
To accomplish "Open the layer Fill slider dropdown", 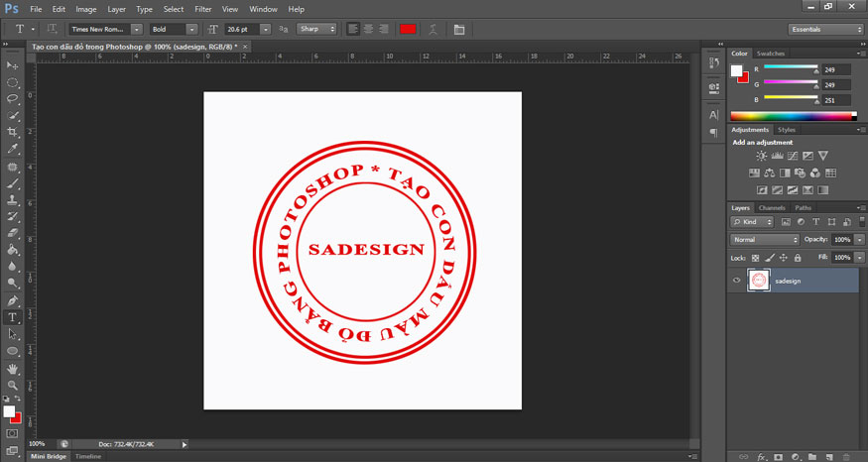I will click(859, 258).
